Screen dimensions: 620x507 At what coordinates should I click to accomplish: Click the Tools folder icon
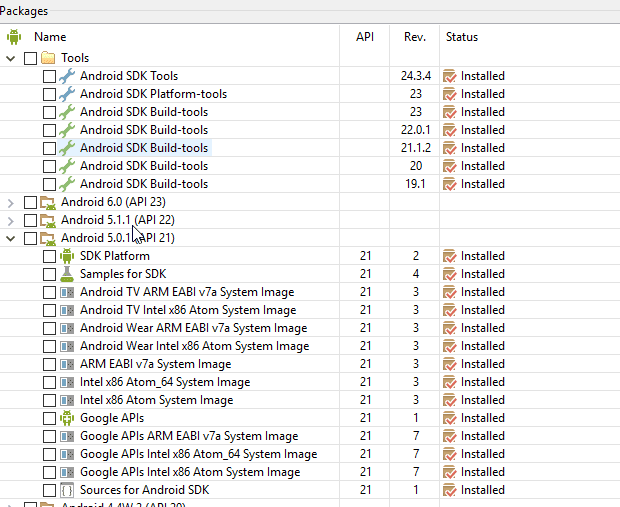48,58
